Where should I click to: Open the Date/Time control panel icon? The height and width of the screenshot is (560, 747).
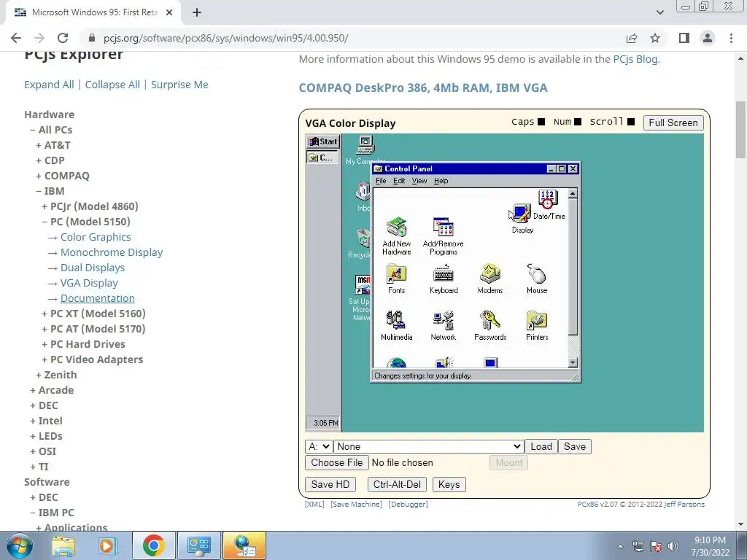549,205
